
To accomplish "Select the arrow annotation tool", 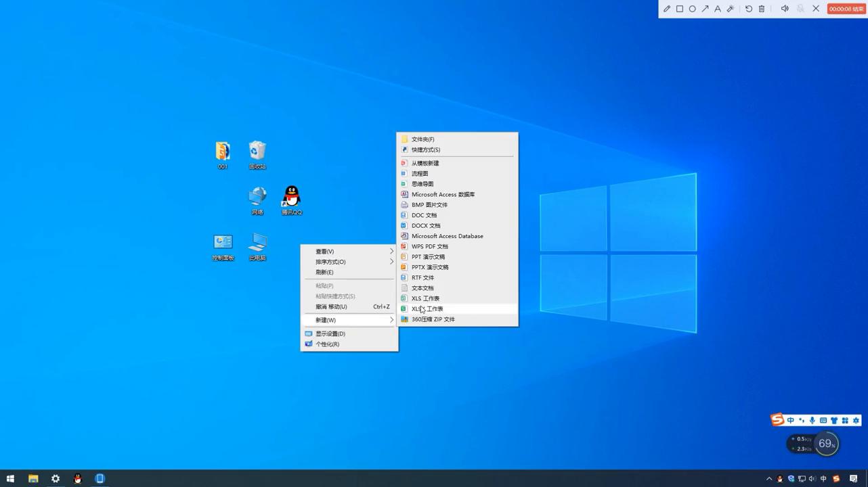I will point(705,9).
